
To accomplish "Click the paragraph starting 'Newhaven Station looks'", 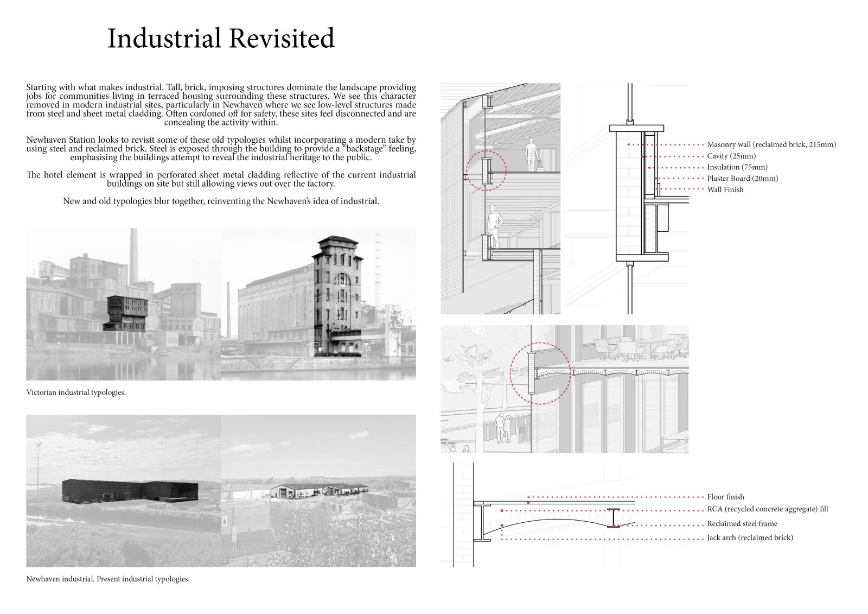I will tap(221, 149).
